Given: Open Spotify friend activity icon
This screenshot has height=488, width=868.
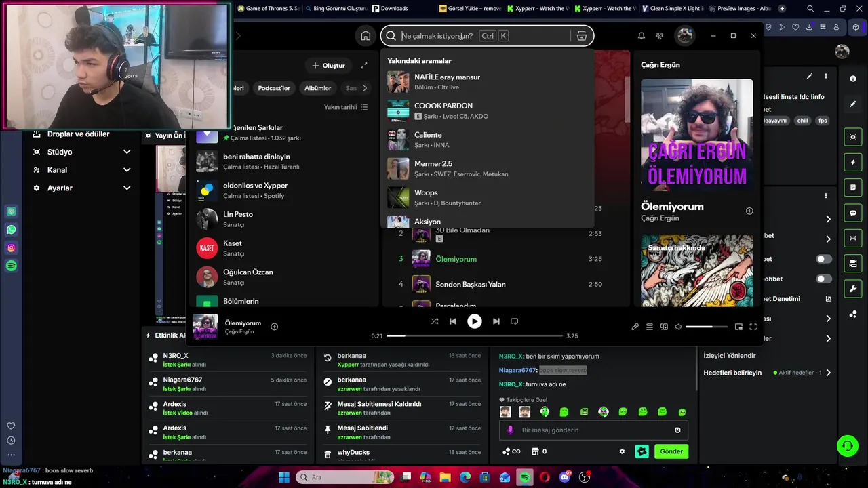Looking at the screenshot, I should [659, 36].
